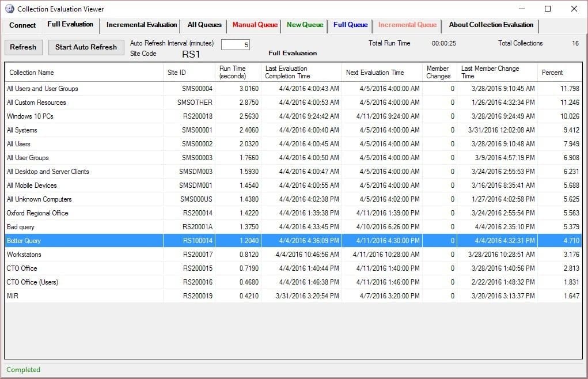Select the CTO Office (Users) row
This screenshot has height=379, width=588.
click(x=293, y=282)
